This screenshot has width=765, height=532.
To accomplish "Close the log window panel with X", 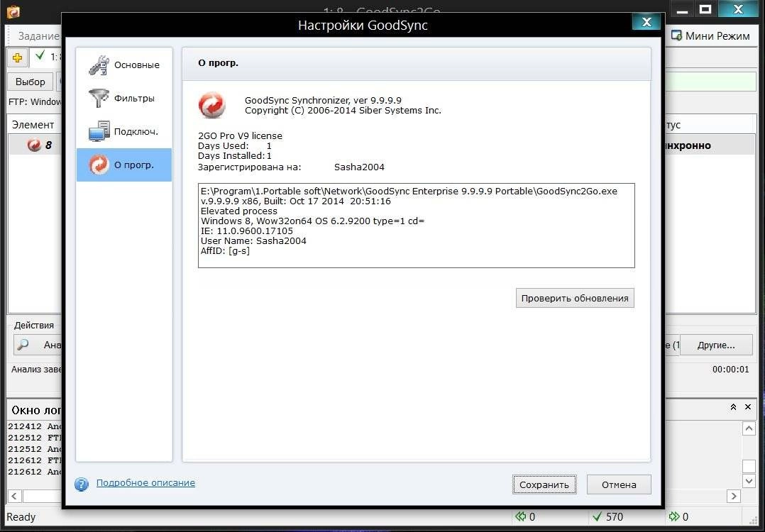I will point(748,406).
